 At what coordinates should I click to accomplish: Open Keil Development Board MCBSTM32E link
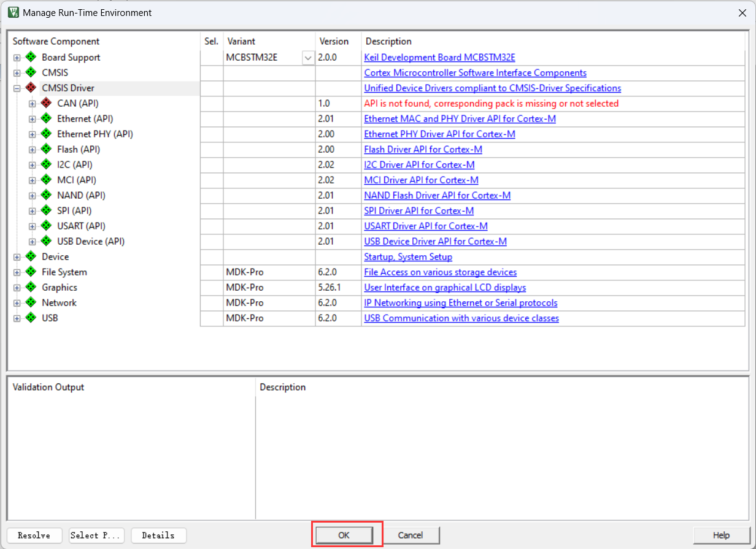pyautogui.click(x=439, y=58)
